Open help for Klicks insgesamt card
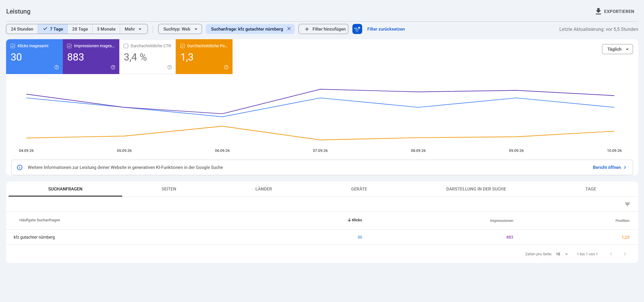 click(x=56, y=67)
